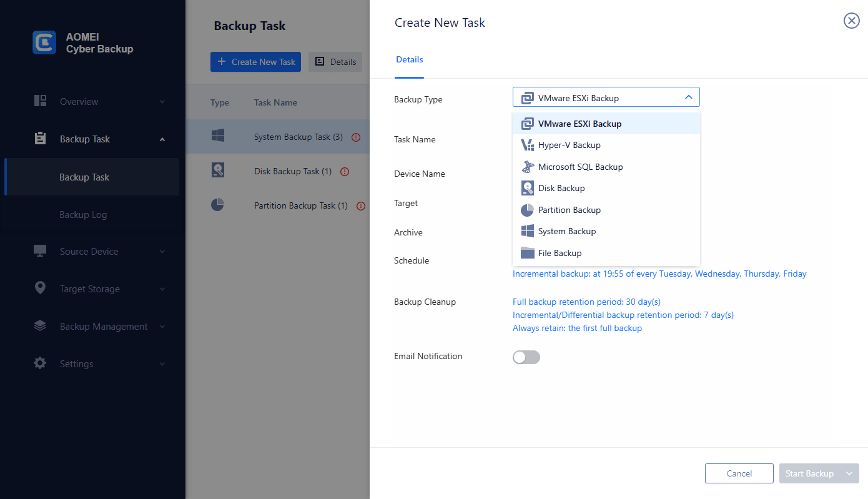The width and height of the screenshot is (868, 499).
Task: Toggle the Email Notification switch
Action: point(526,357)
